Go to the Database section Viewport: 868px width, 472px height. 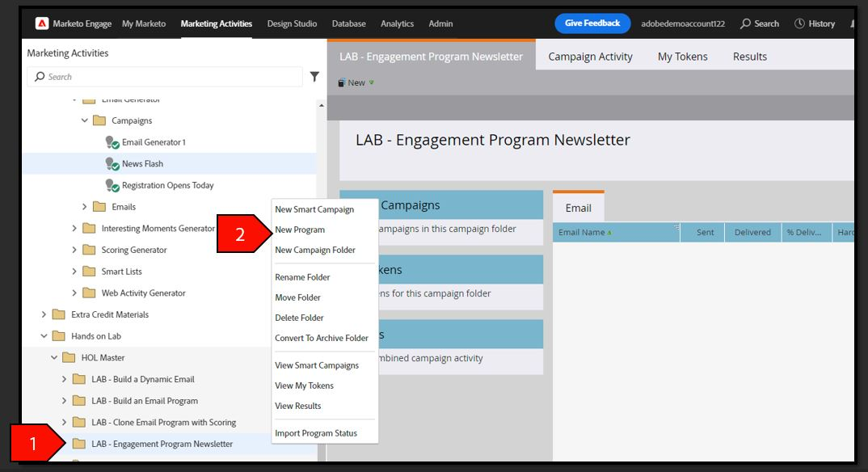(349, 23)
